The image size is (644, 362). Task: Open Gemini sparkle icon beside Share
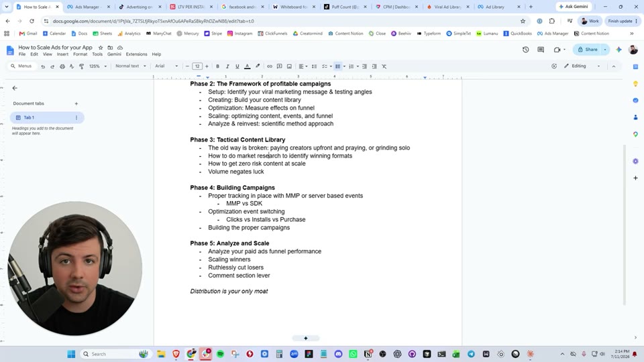click(x=619, y=50)
